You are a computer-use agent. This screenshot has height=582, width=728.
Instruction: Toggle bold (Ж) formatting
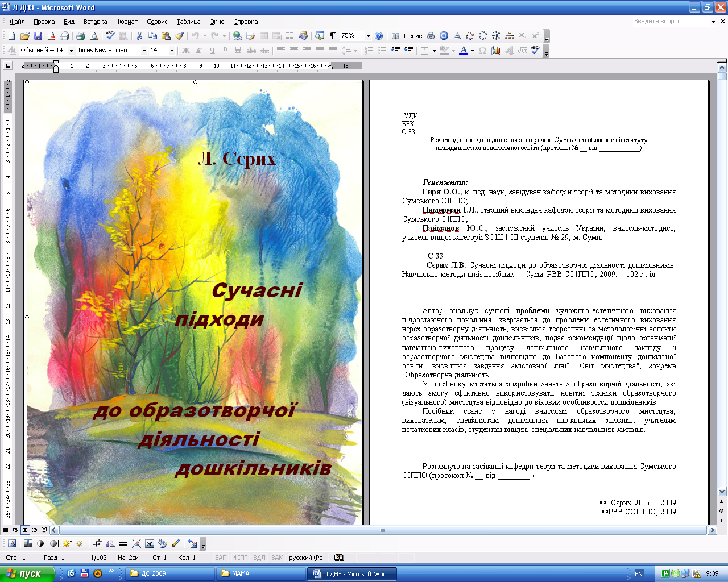point(185,51)
